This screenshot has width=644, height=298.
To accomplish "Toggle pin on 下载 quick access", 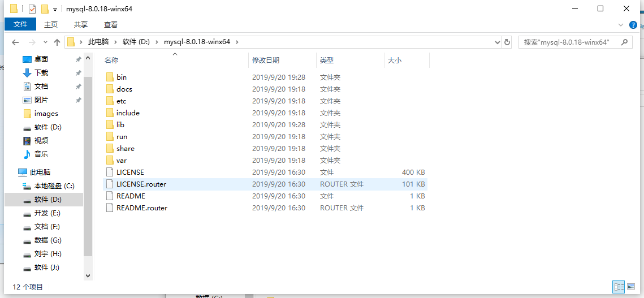I will pos(78,73).
